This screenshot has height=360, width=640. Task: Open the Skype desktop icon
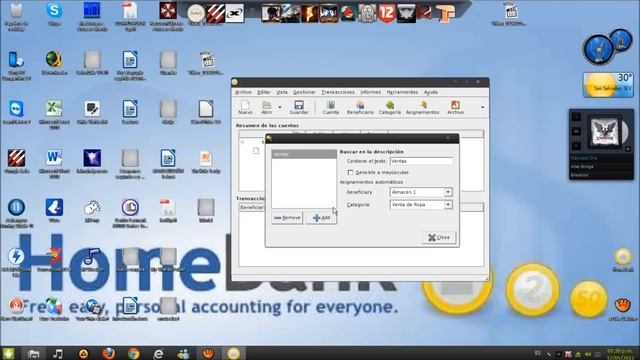pos(54,13)
